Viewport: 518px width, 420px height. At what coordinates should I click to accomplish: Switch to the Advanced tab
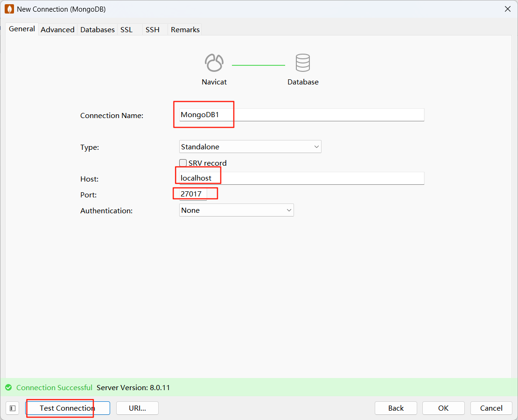click(x=57, y=30)
